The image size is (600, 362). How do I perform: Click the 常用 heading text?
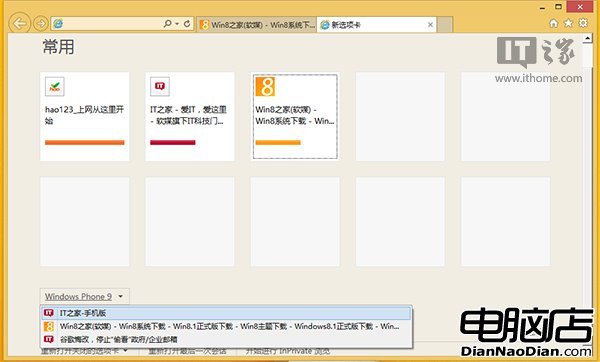pos(58,47)
